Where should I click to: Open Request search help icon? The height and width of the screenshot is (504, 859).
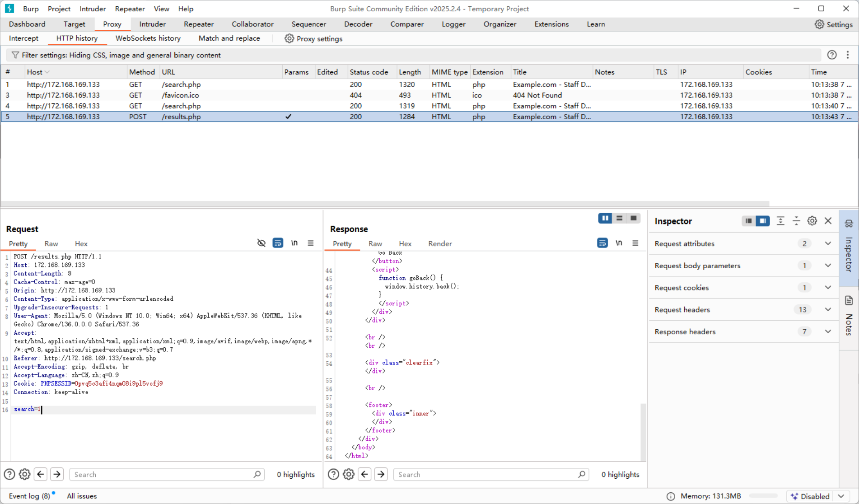point(9,474)
